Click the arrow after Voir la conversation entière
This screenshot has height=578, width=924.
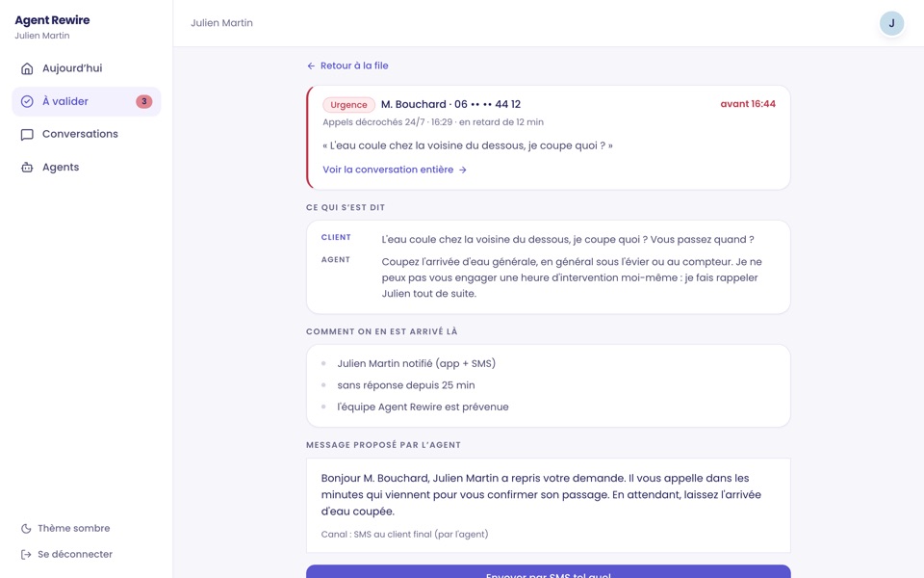(463, 170)
